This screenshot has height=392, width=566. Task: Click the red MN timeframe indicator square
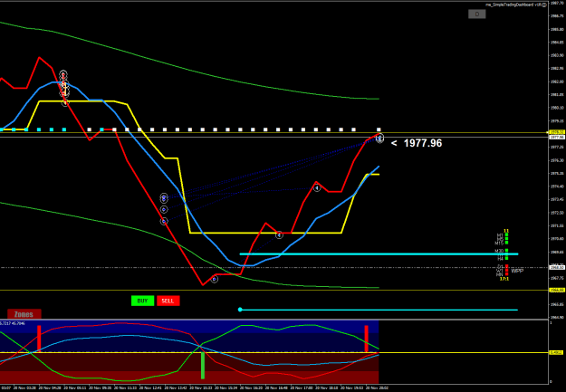pyautogui.click(x=507, y=274)
